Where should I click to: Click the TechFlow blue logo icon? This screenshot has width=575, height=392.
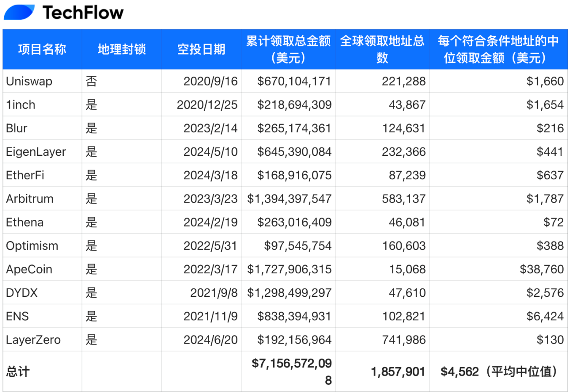19,12
